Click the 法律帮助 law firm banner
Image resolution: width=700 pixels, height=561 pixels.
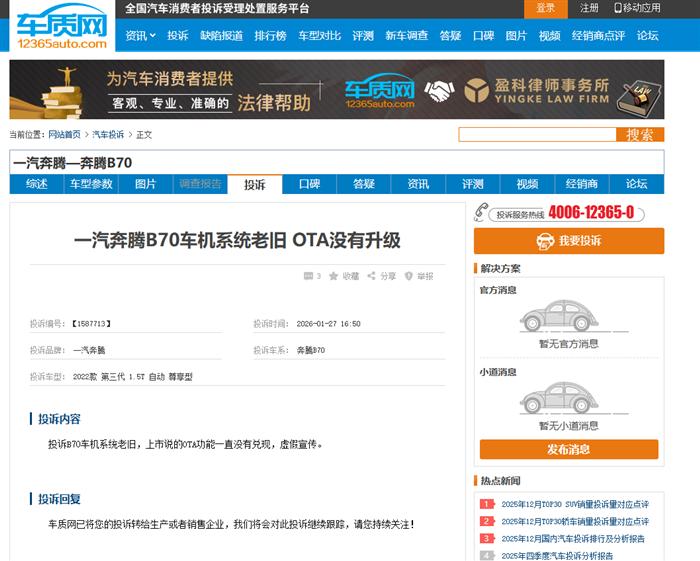pos(337,90)
